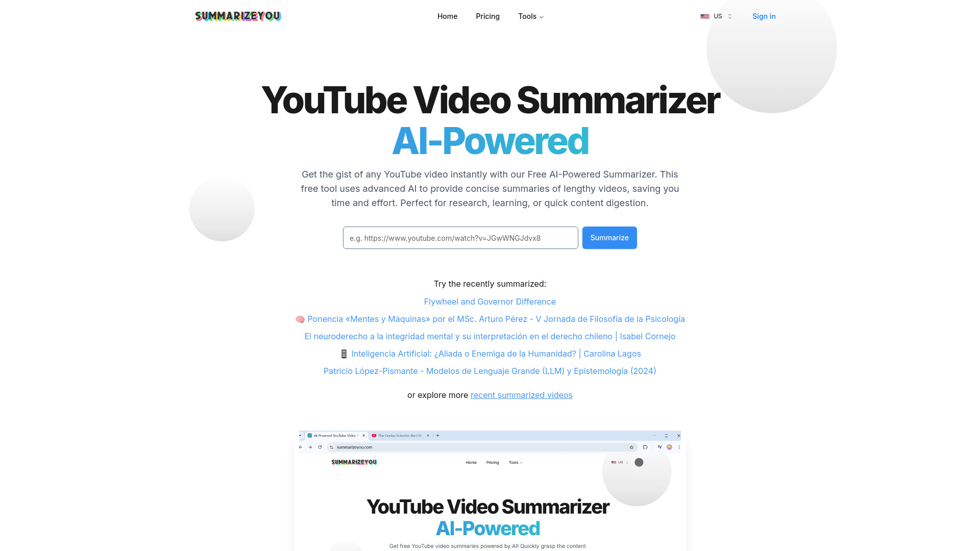Viewport: 980px width, 551px height.
Task: Click the Summarize button icon
Action: coord(609,237)
